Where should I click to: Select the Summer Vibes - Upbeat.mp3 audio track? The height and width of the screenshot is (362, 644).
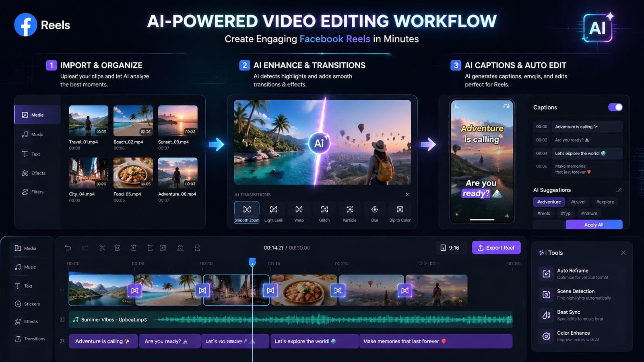tap(291, 320)
